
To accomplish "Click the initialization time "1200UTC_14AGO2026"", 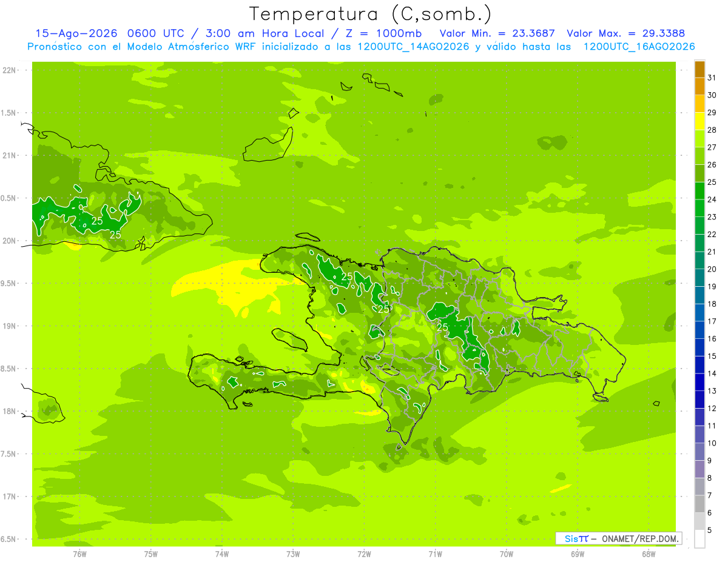I will coord(413,47).
